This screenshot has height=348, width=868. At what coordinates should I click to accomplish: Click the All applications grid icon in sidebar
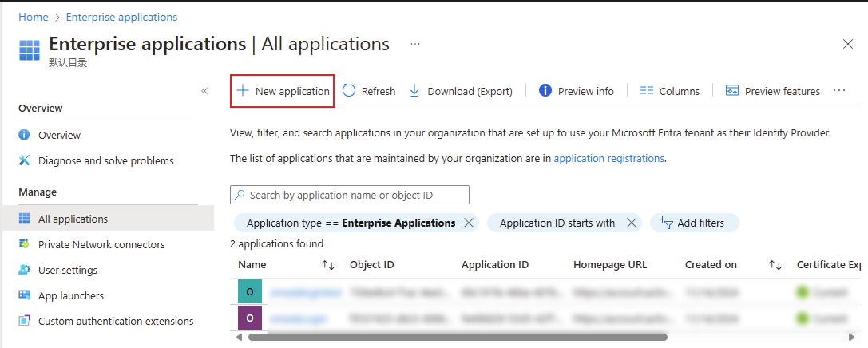point(25,219)
